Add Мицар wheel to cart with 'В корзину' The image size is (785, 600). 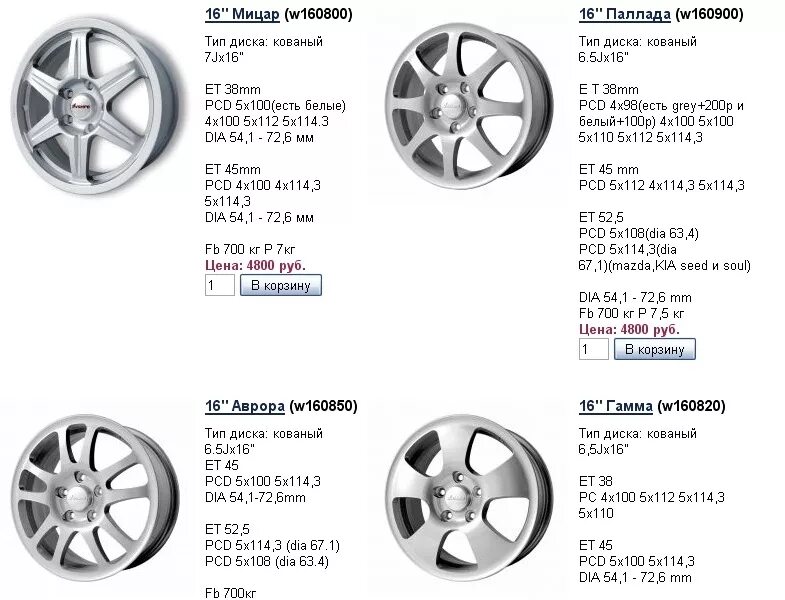(x=280, y=285)
